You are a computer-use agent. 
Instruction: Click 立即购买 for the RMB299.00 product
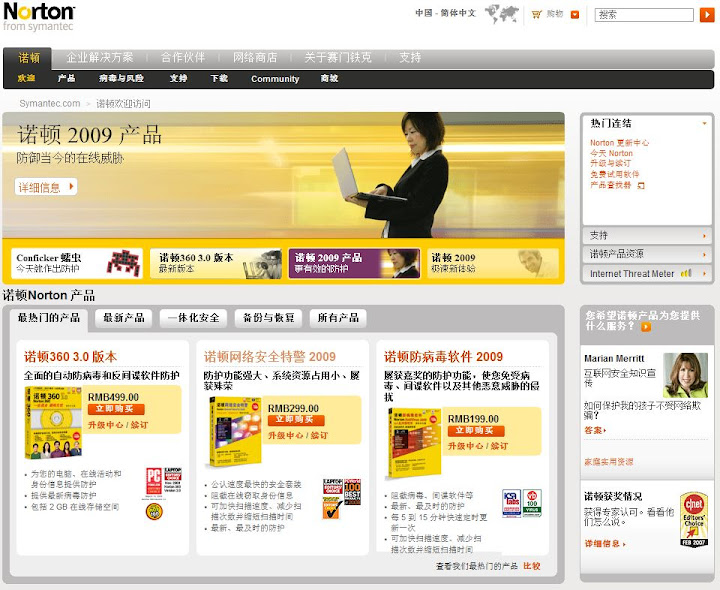pos(296,420)
